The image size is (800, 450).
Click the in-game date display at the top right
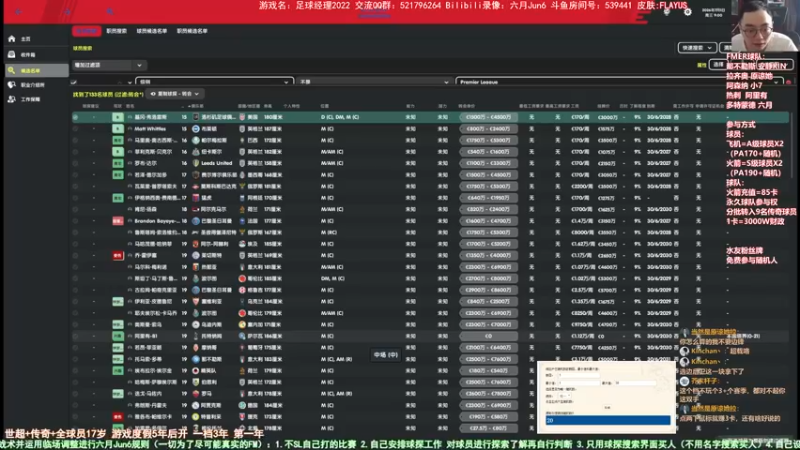[x=714, y=12]
